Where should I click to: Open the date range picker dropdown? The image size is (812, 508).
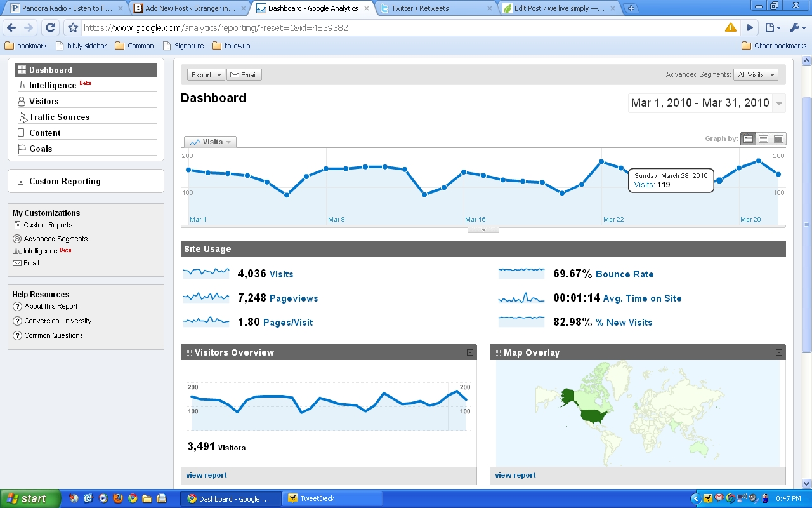click(780, 104)
